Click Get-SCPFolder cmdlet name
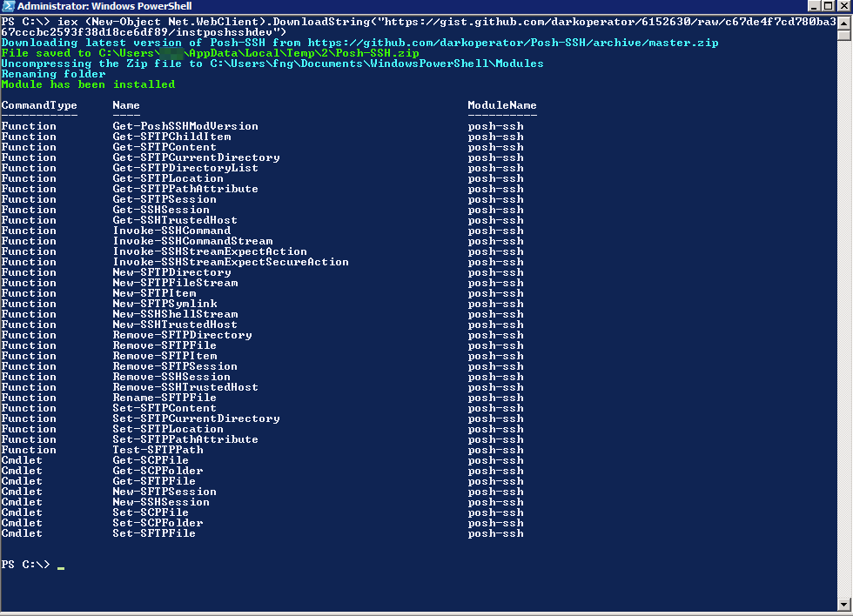Screen dimensions: 853x616 point(158,471)
